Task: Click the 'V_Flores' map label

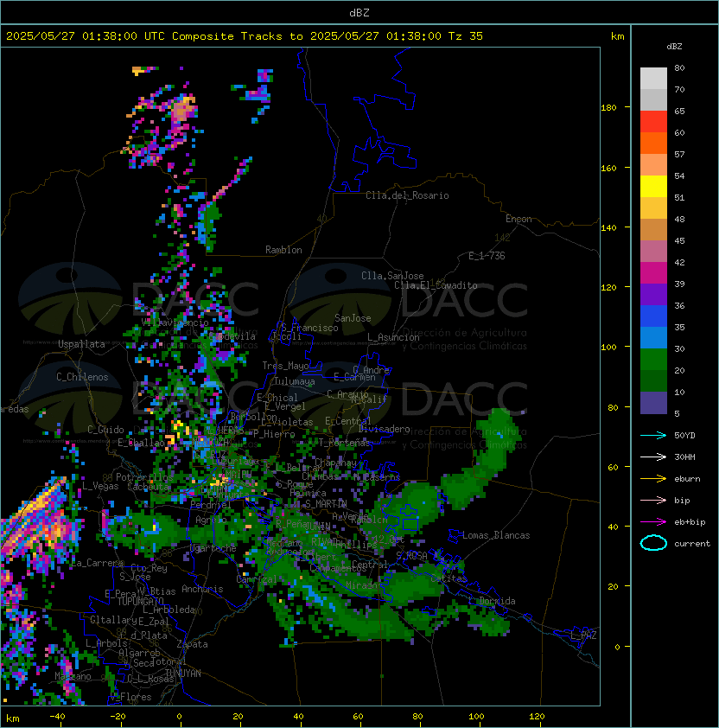Action: [x=130, y=698]
